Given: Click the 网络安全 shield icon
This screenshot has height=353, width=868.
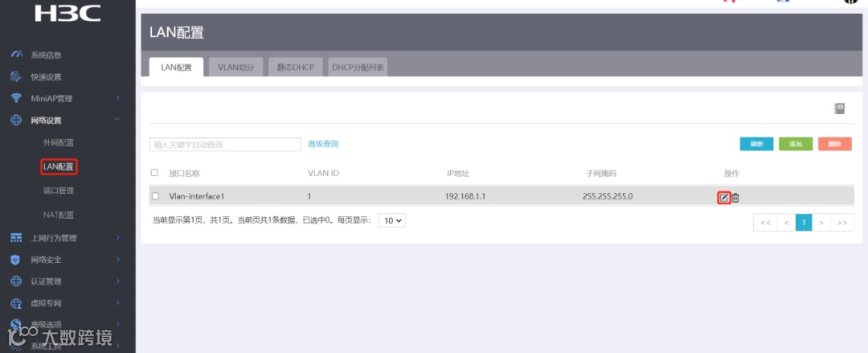Looking at the screenshot, I should 17,260.
